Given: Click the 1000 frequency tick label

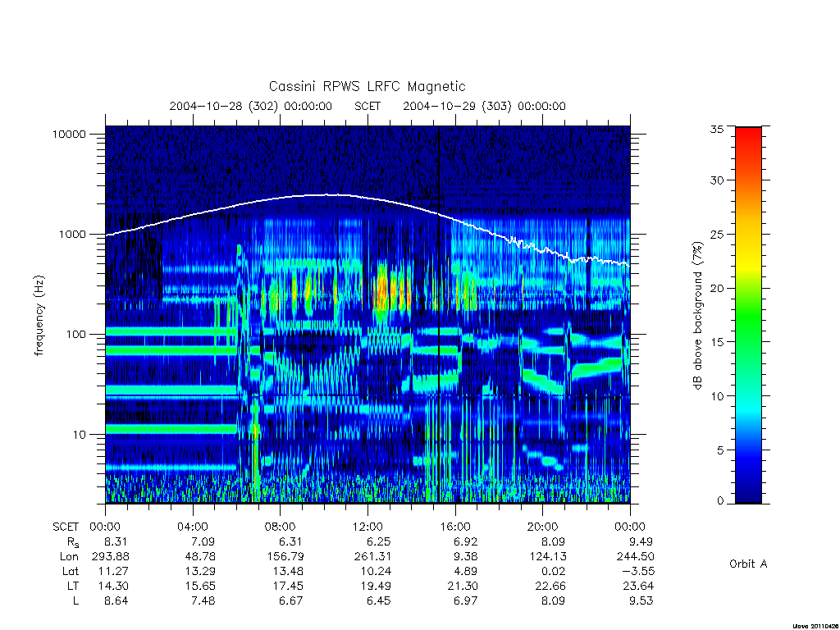Looking at the screenshot, I should (72, 235).
